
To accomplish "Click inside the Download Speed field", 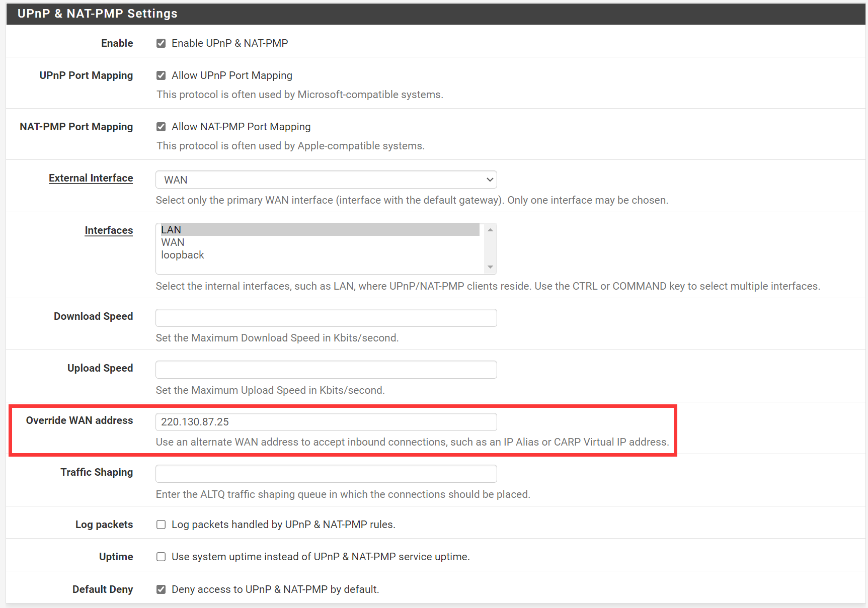I will point(326,318).
